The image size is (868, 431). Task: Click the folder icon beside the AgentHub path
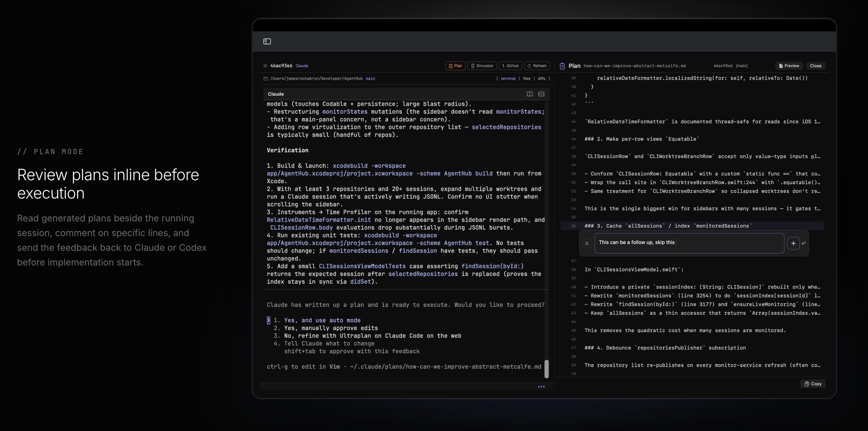[x=266, y=79]
